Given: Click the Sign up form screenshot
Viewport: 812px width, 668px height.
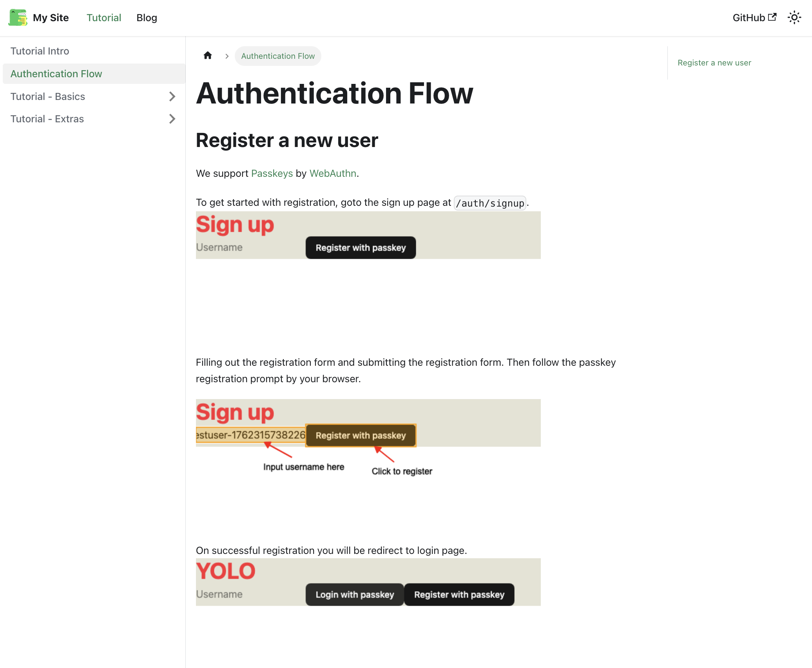Looking at the screenshot, I should click(x=368, y=235).
